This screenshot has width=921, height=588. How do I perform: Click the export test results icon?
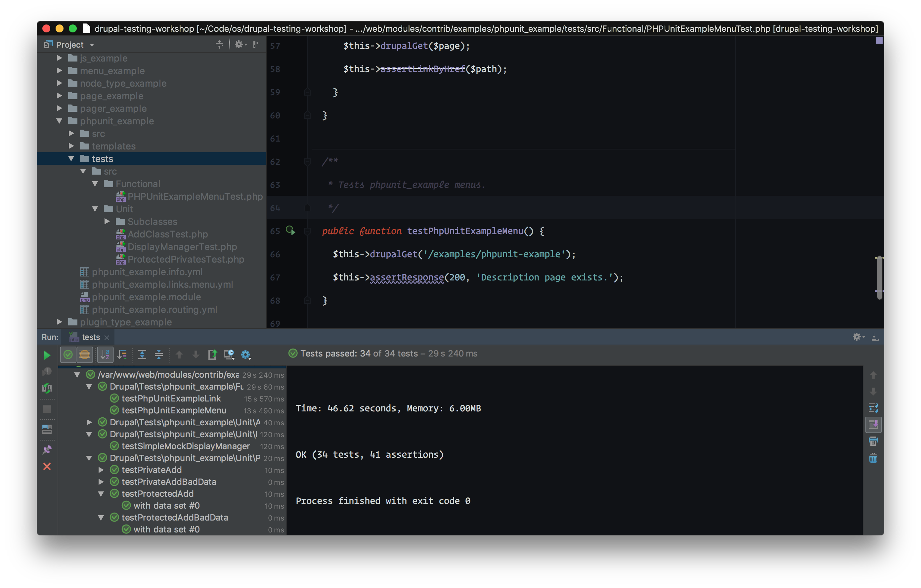tap(212, 354)
